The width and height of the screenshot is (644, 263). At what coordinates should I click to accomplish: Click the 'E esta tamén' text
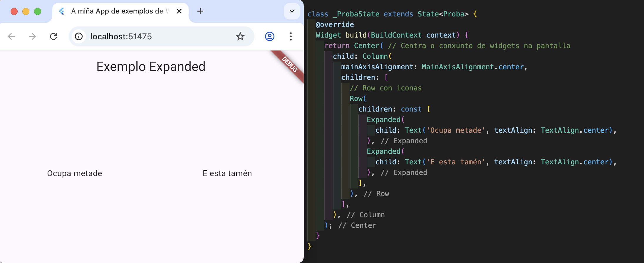tap(227, 173)
